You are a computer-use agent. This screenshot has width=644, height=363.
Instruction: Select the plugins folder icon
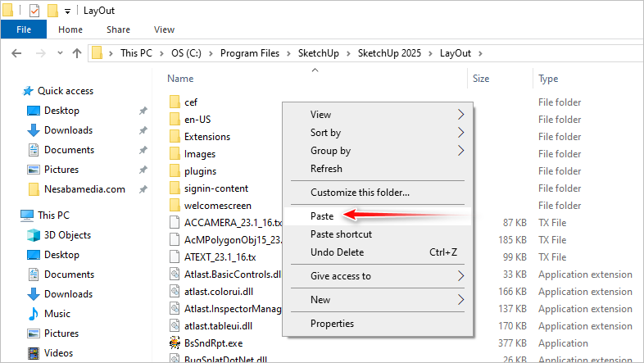(175, 170)
